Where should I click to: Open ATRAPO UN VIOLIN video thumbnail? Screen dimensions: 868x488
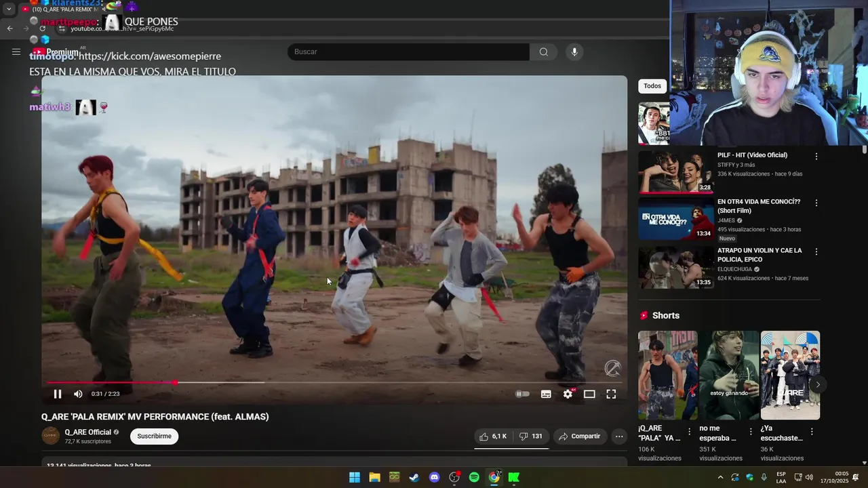(x=675, y=268)
